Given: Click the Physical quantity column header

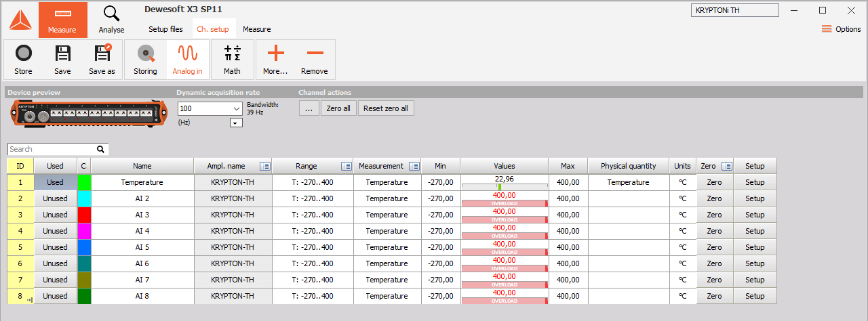Looking at the screenshot, I should point(629,166).
